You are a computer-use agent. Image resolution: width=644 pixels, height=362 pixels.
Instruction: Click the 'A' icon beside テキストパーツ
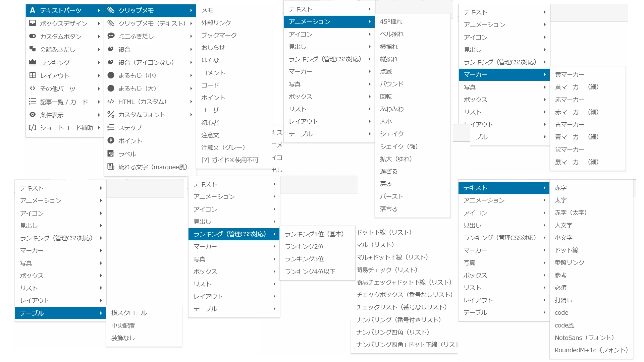[x=33, y=10]
